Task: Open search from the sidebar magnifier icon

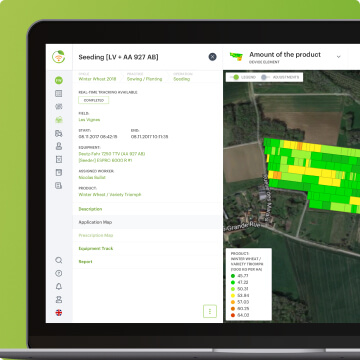Action: click(59, 260)
